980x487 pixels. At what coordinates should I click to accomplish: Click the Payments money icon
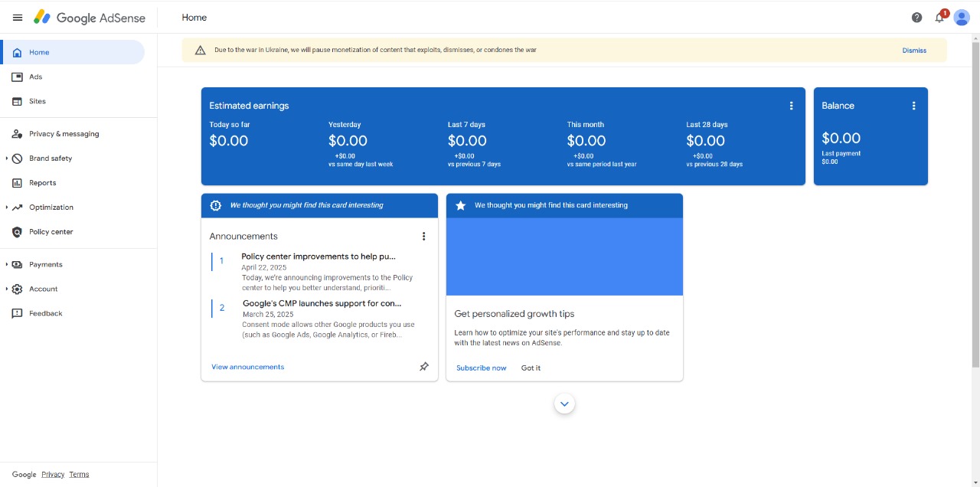coord(17,265)
